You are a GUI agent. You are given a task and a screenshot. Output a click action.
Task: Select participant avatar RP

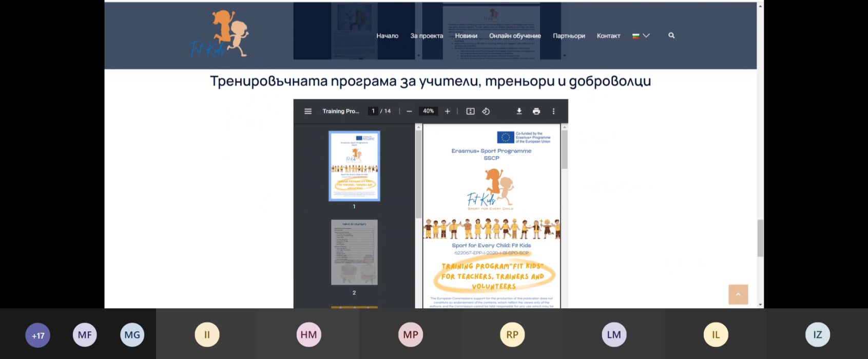512,335
